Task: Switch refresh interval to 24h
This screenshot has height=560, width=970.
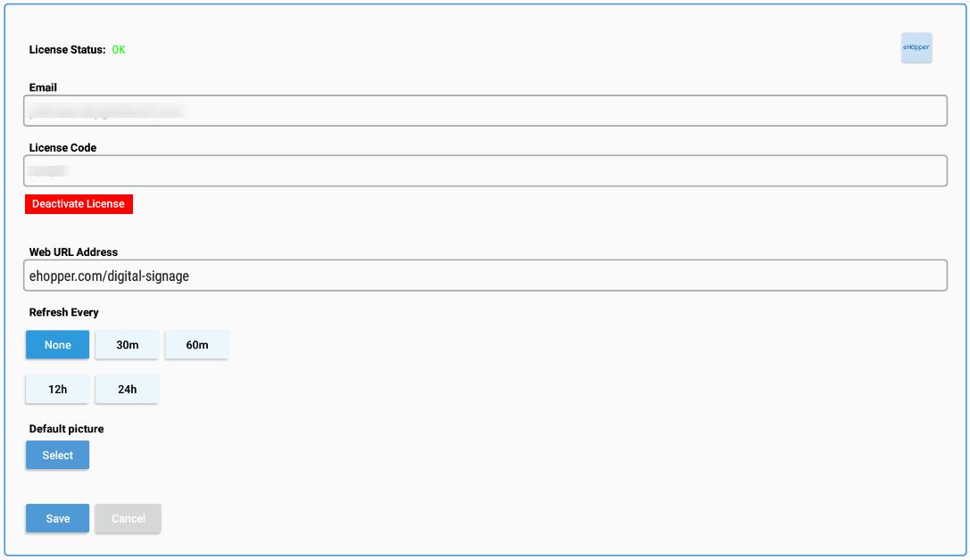Action: (128, 390)
